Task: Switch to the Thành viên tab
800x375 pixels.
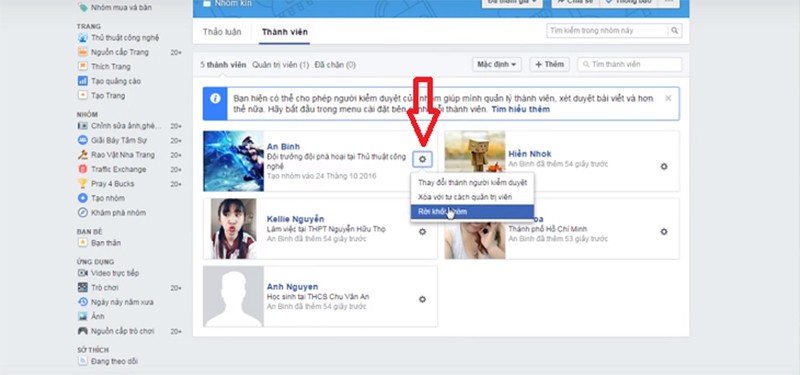Action: 285,32
